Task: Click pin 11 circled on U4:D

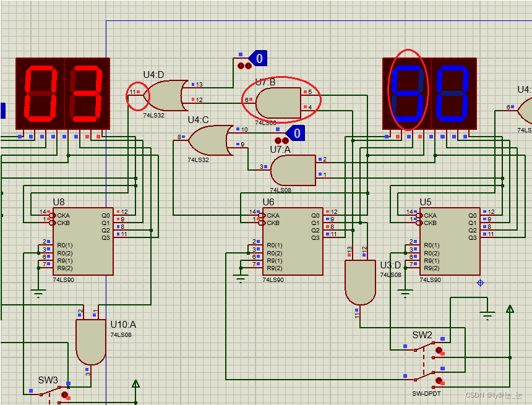Action: pos(137,92)
